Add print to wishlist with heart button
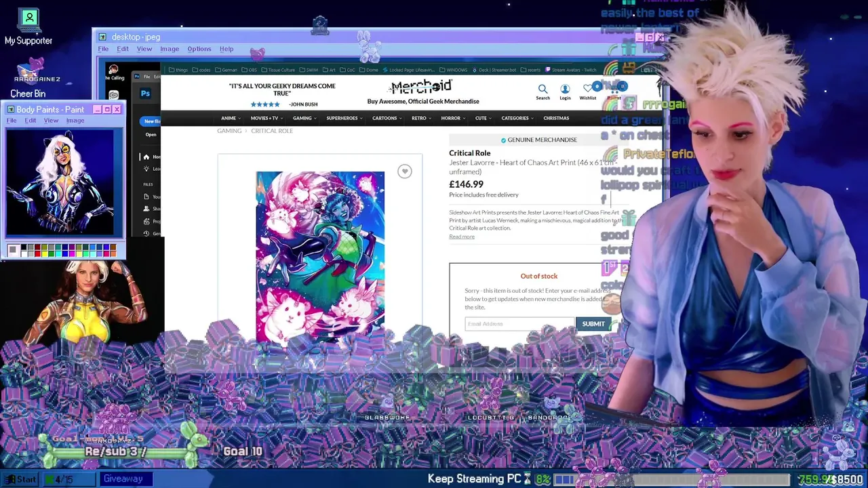Screen dimensions: 868x488 pyautogui.click(x=404, y=171)
